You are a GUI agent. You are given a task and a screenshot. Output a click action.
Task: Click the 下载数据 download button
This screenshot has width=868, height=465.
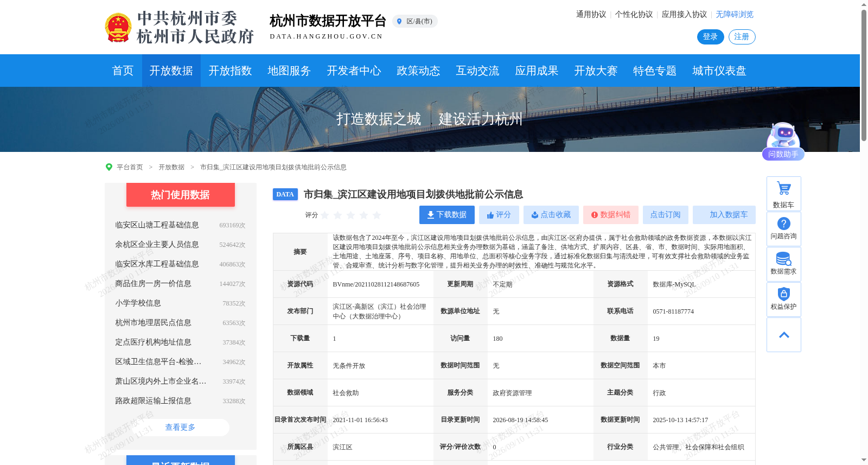point(447,215)
